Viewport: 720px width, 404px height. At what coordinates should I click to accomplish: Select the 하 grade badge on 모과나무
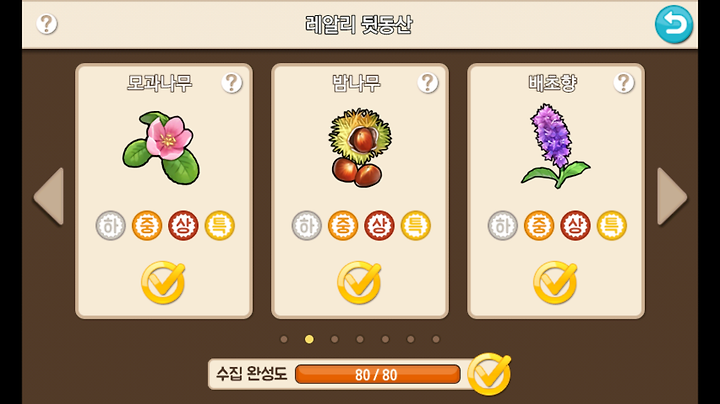[x=111, y=225]
